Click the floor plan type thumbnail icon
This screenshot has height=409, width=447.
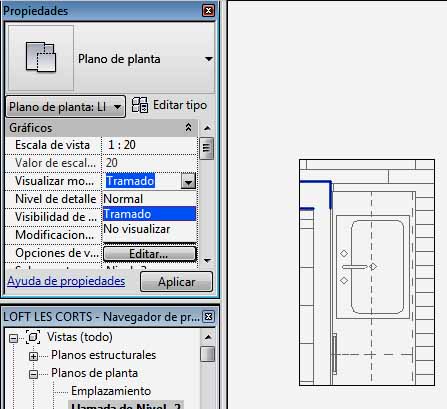tap(41, 57)
